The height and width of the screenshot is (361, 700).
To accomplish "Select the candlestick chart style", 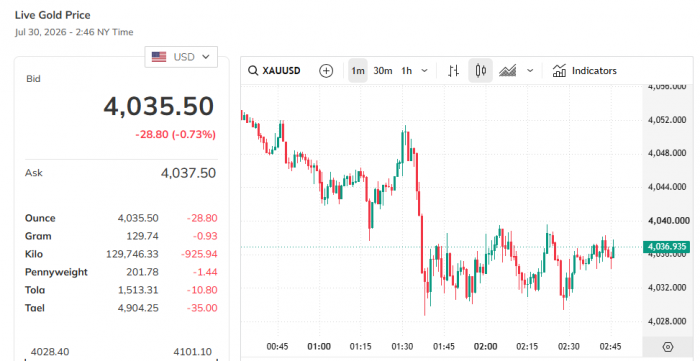I will 480,71.
